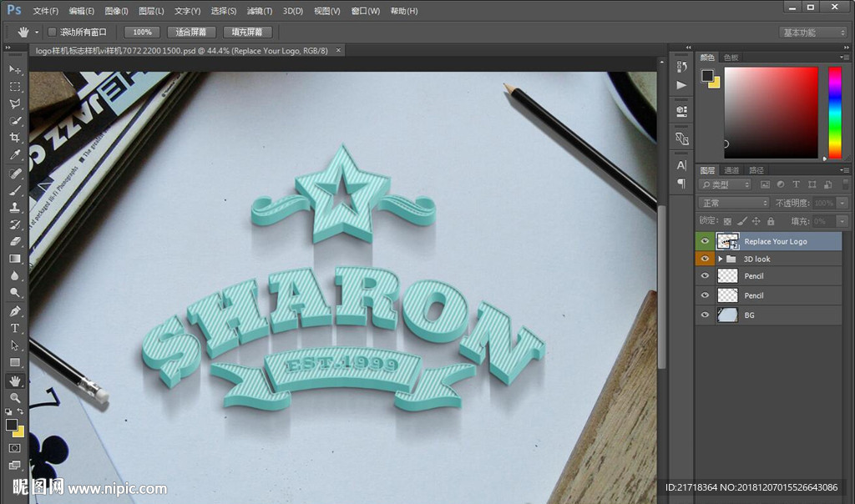Select the Crop tool
This screenshot has height=504, width=855.
point(15,138)
